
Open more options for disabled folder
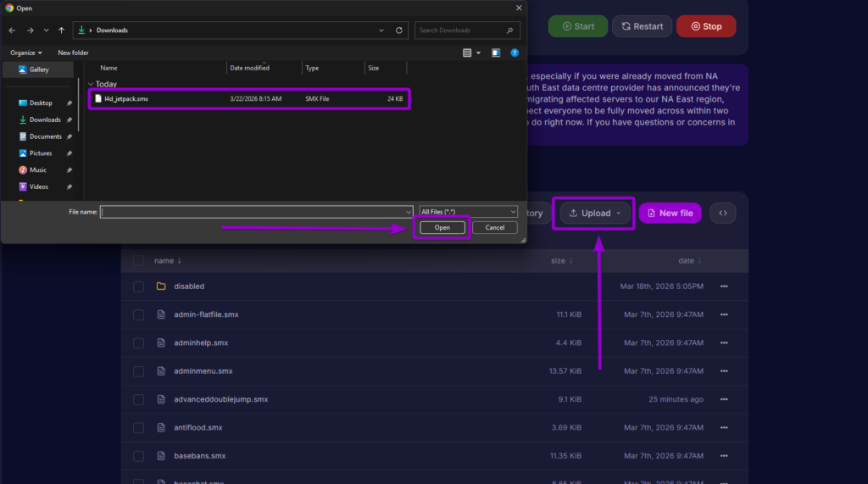pyautogui.click(x=724, y=287)
